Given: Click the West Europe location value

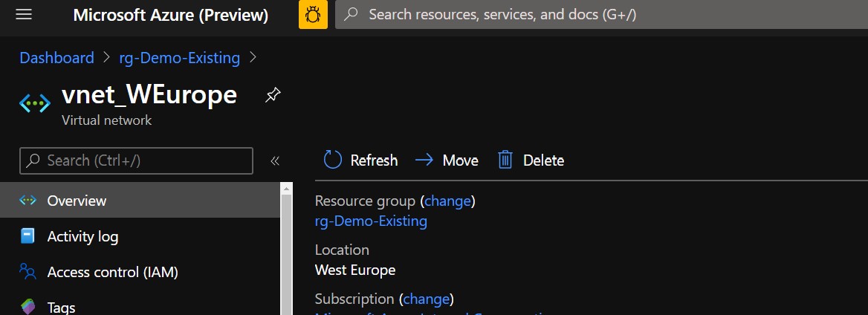Looking at the screenshot, I should pos(354,270).
